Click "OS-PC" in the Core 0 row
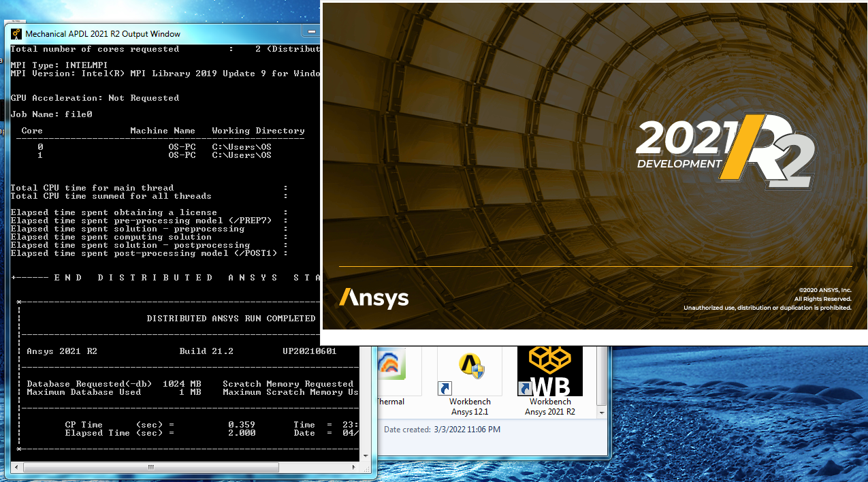868x482 pixels. [182, 147]
